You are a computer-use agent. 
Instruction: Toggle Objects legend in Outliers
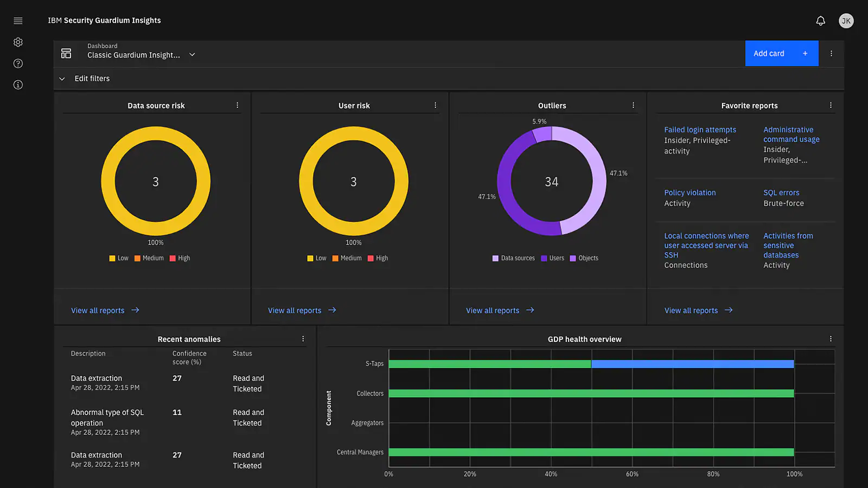(584, 258)
